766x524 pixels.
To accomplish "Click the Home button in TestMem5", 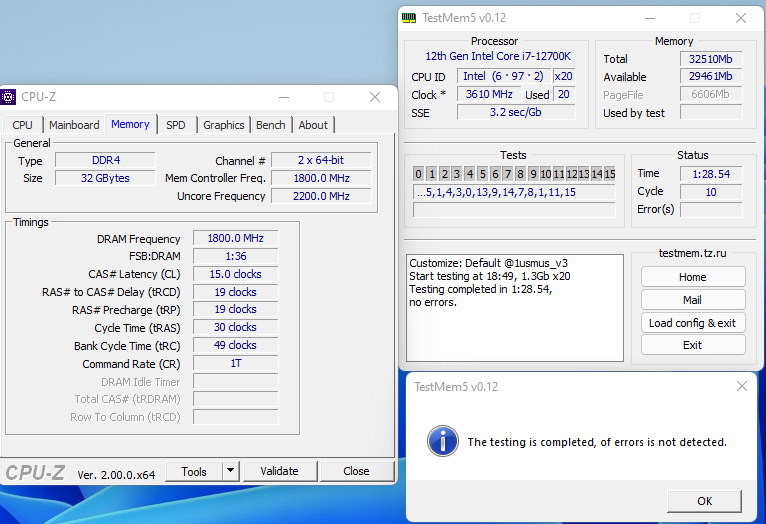I will pos(693,277).
